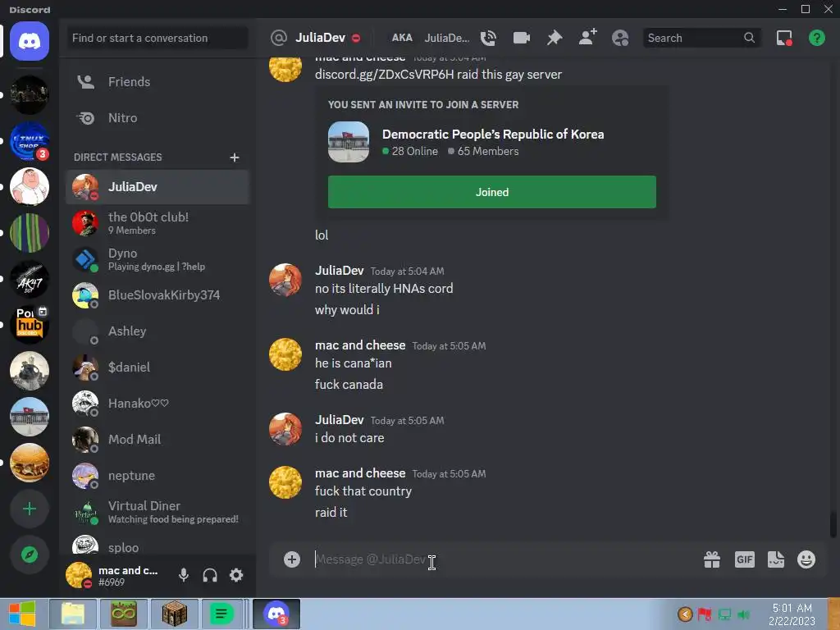Open the 0b0t club! group chat
Image resolution: width=840 pixels, height=630 pixels.
coord(157,223)
